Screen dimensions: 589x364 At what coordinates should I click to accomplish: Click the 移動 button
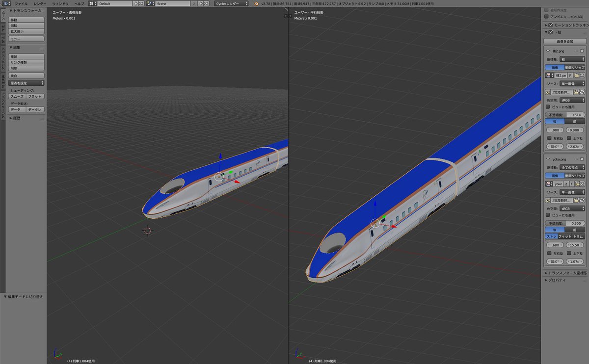27,20
